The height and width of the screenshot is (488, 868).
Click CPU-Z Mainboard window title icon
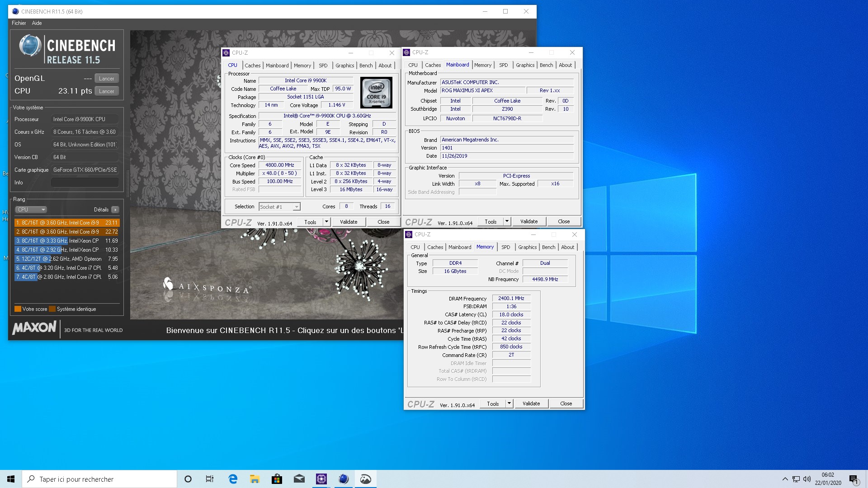(x=406, y=52)
